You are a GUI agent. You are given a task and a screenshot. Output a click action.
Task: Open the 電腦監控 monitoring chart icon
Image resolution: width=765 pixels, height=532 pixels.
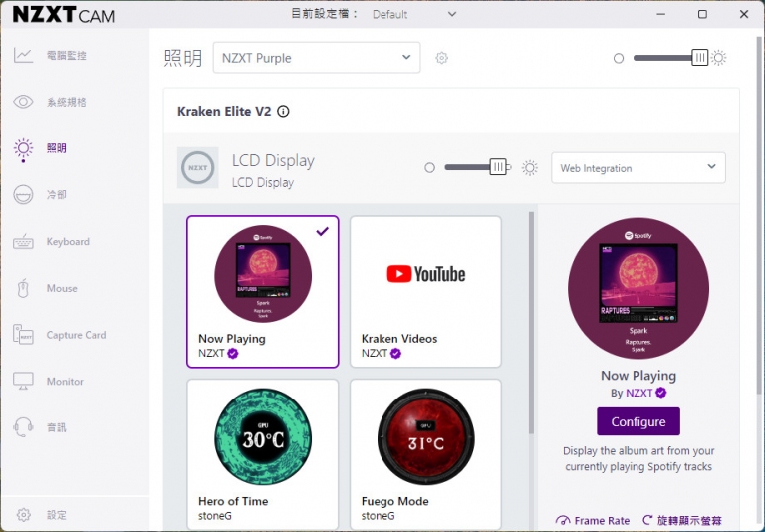[x=23, y=55]
